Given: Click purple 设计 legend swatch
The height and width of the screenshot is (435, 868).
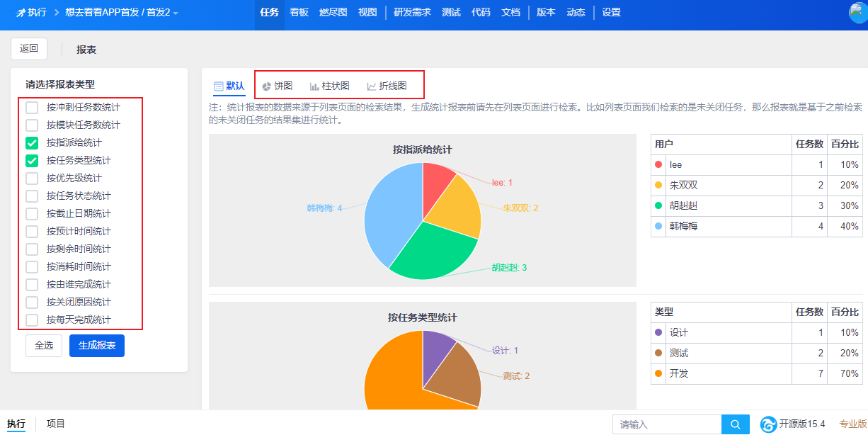Looking at the screenshot, I should coord(658,332).
